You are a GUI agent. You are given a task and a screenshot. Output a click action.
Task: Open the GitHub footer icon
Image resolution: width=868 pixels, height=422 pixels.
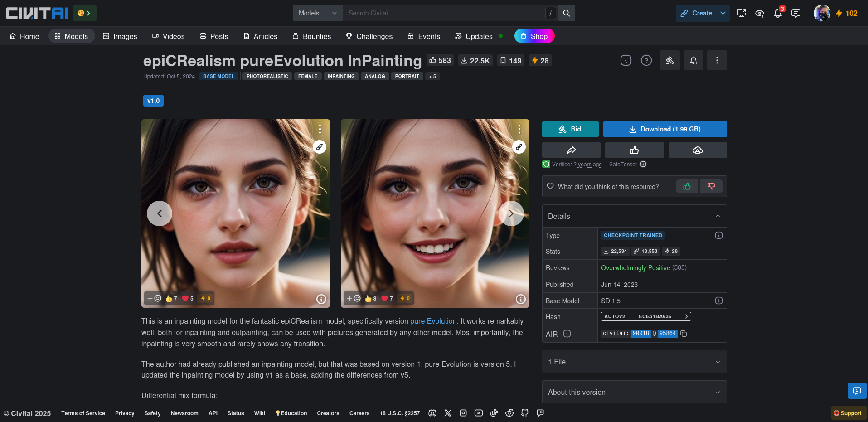click(525, 413)
